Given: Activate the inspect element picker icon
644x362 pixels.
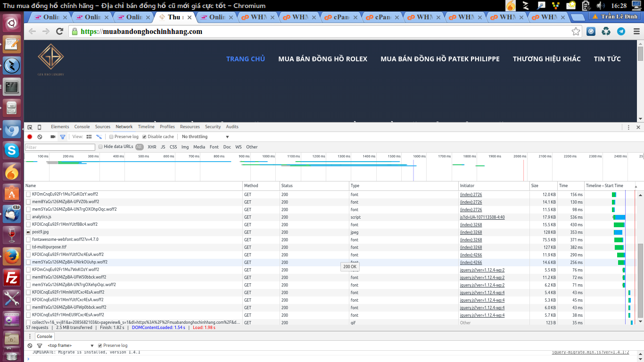Looking at the screenshot, I should pyautogui.click(x=30, y=127).
